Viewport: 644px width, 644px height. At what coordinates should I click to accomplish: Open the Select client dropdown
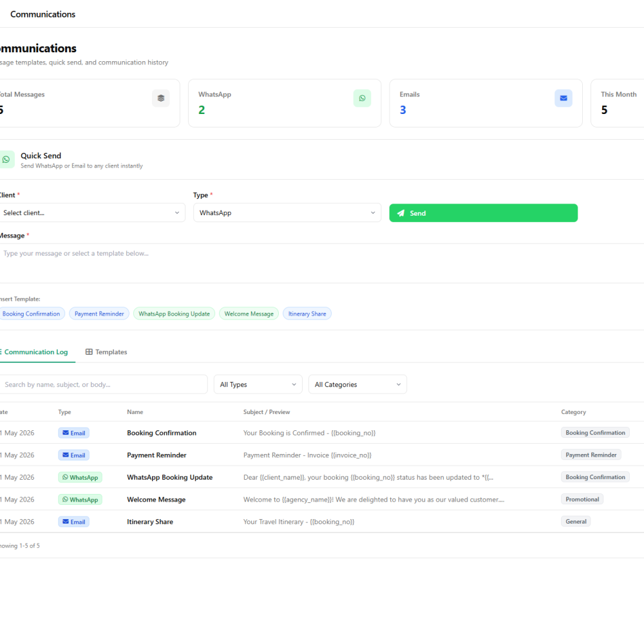(x=91, y=213)
